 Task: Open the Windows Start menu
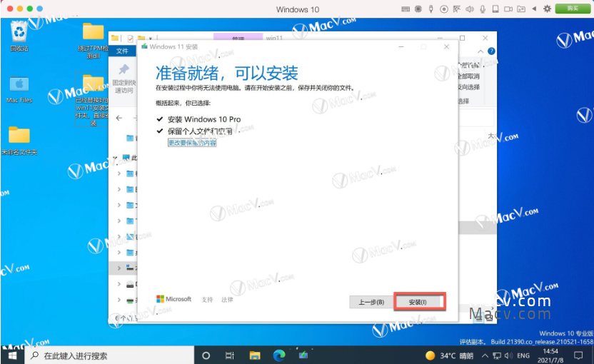click(13, 355)
